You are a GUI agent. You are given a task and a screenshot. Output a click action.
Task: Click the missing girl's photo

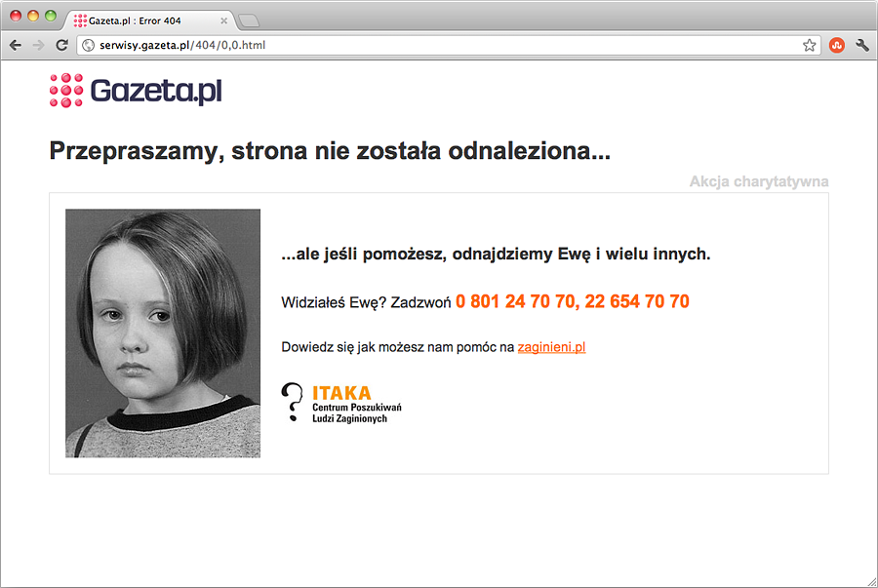[163, 333]
